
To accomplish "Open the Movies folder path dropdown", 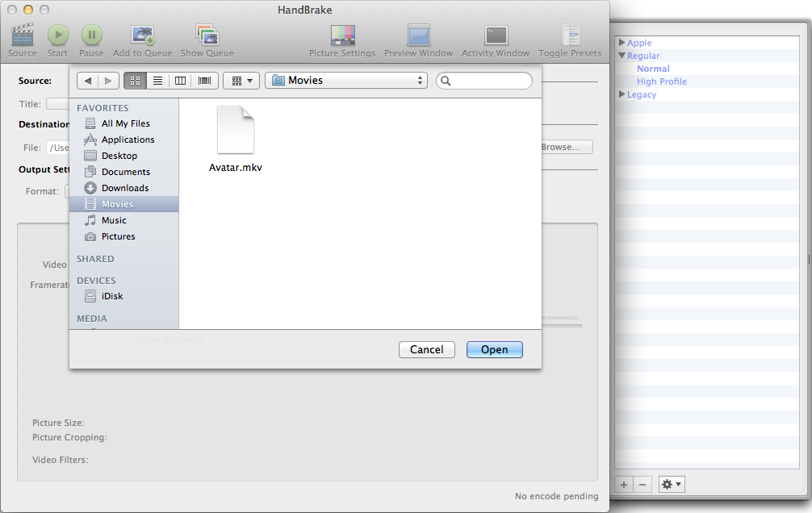I will point(349,81).
